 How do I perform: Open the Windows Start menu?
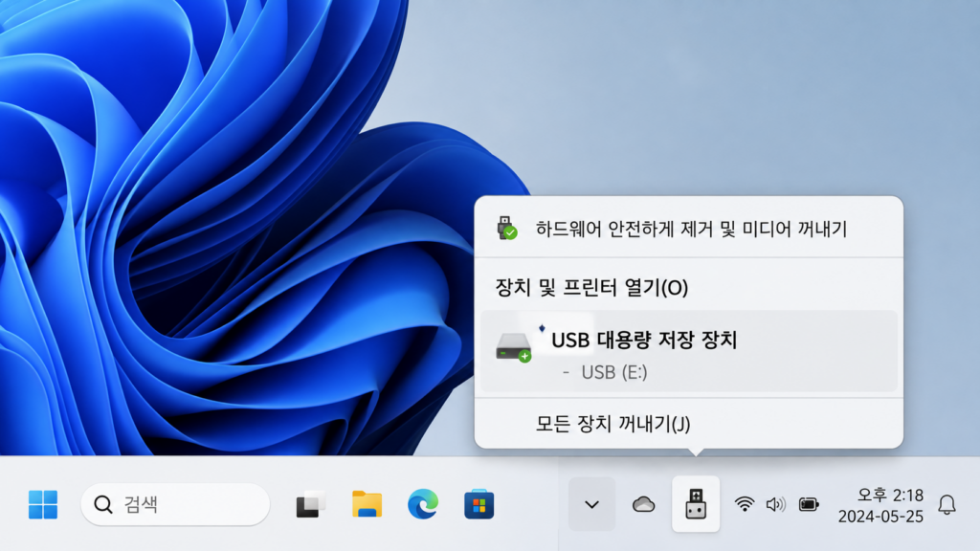pyautogui.click(x=43, y=504)
